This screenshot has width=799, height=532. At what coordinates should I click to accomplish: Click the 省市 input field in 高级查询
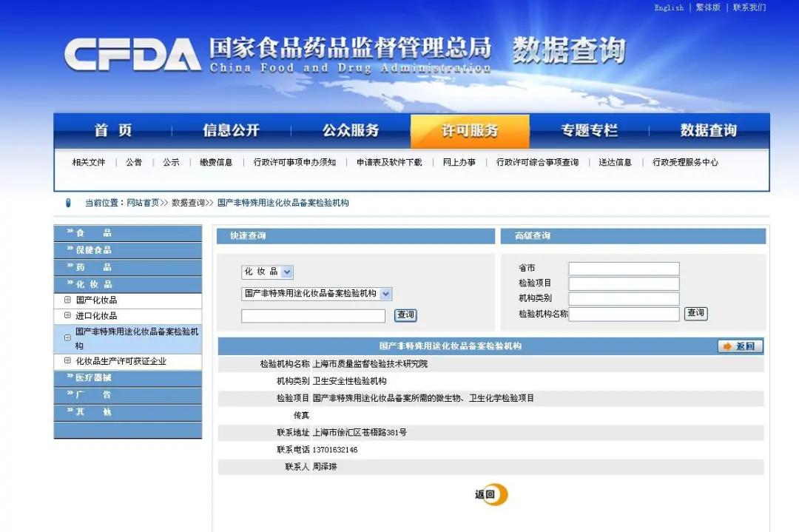(x=624, y=268)
